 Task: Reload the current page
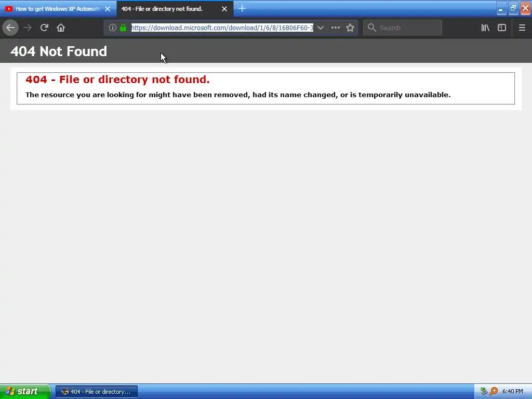coord(44,28)
